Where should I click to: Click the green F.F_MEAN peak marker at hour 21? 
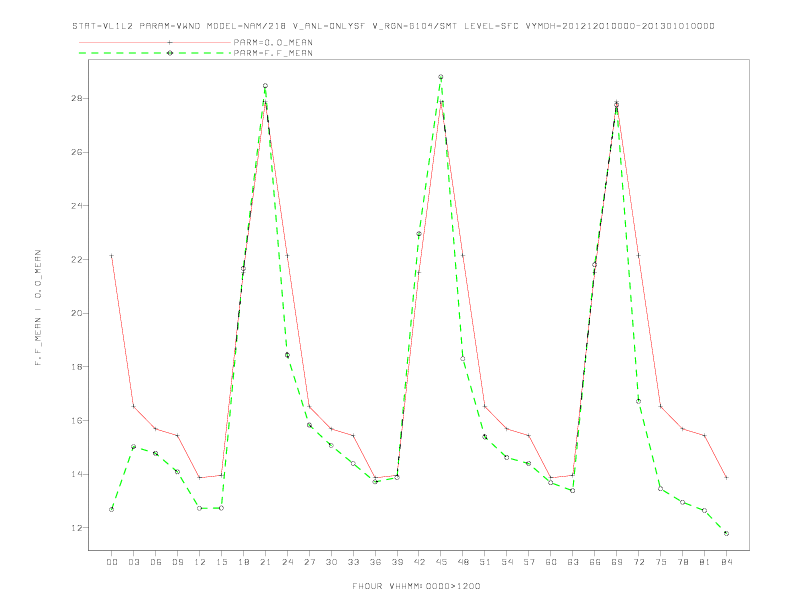[265, 86]
